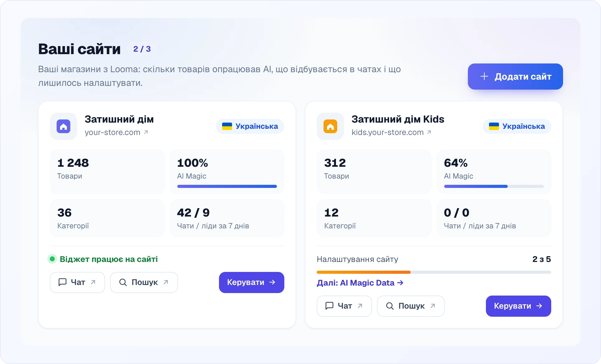The image size is (601, 364).
Task: Open the your-store.com external link
Action: tap(116, 133)
